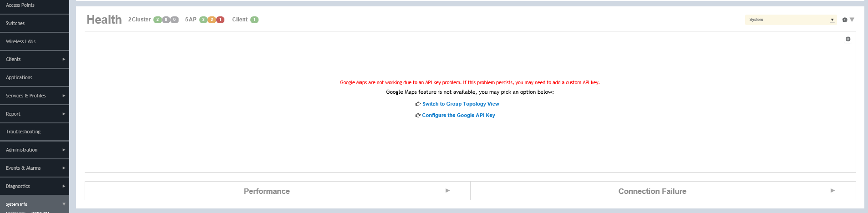The width and height of the screenshot is (868, 213).
Task: Click the System Info label
Action: [16, 204]
